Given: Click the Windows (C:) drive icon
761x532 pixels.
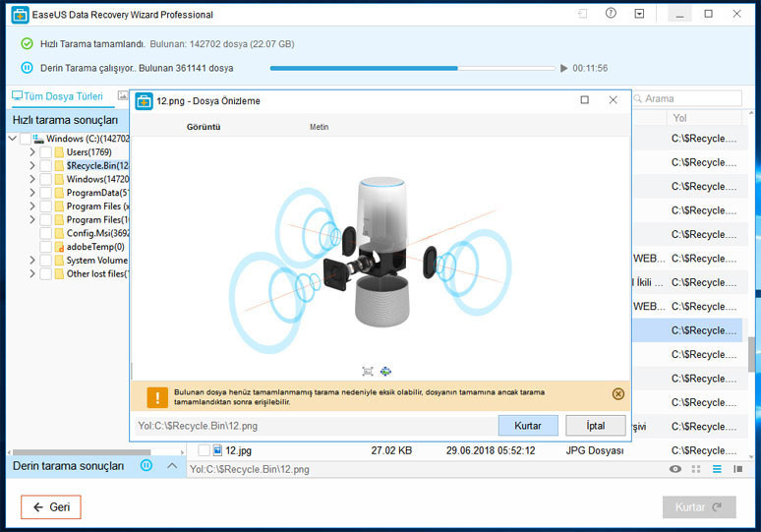Looking at the screenshot, I should [x=38, y=139].
